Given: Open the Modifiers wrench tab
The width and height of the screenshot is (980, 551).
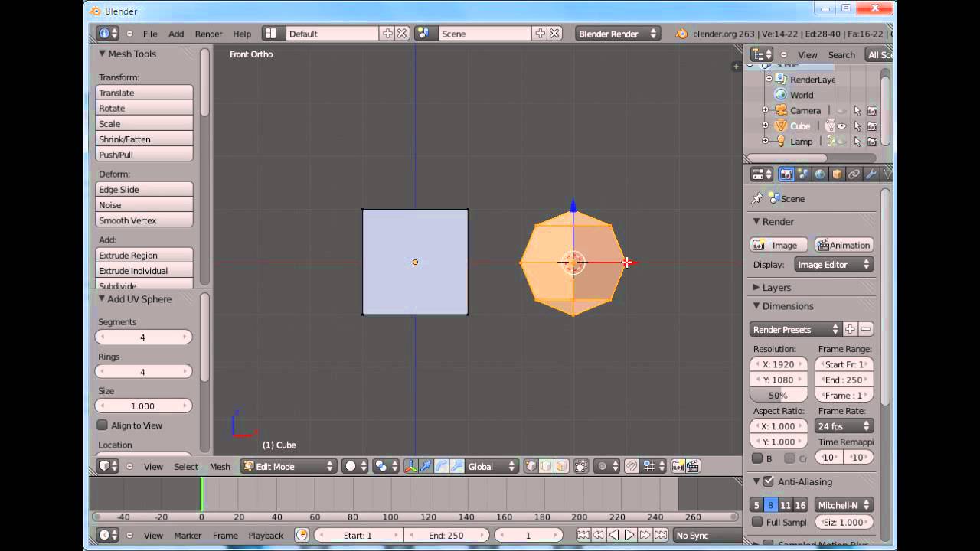Looking at the screenshot, I should 871,174.
